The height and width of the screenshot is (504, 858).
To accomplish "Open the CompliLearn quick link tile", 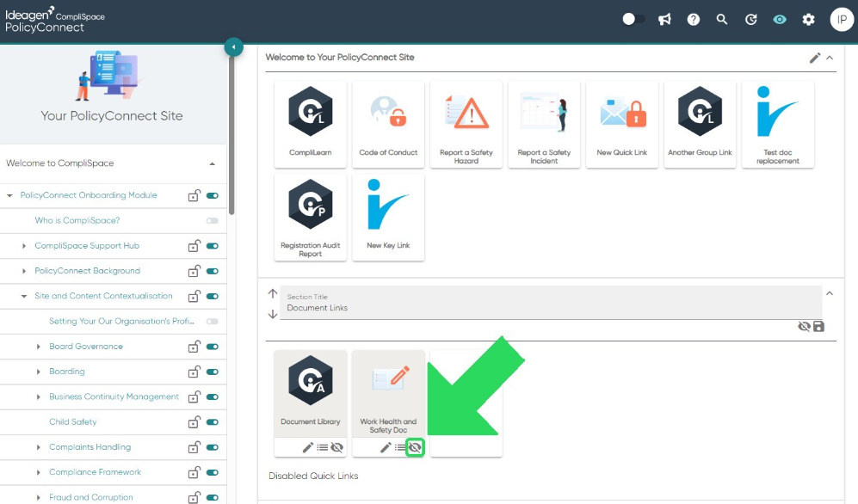I will [311, 124].
